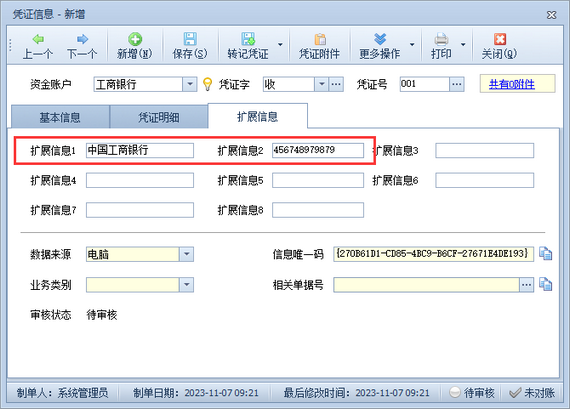The height and width of the screenshot is (409, 570).
Task: Expand the 凭证字 收 dropdown arrow
Action: (x=321, y=84)
